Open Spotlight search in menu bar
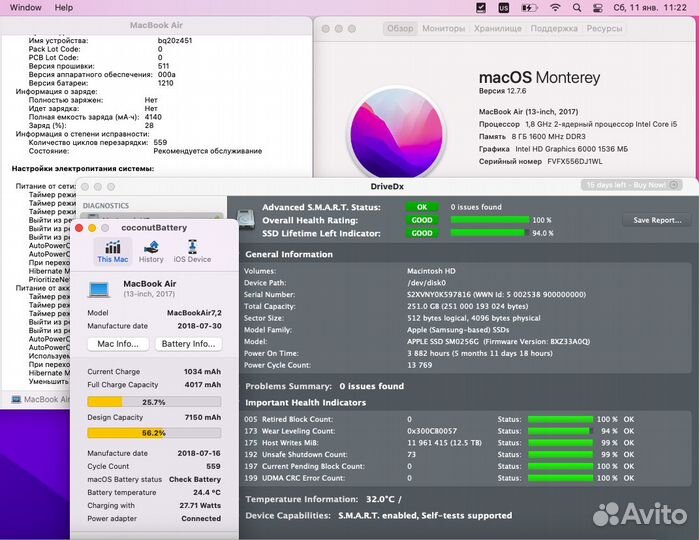 577,8
